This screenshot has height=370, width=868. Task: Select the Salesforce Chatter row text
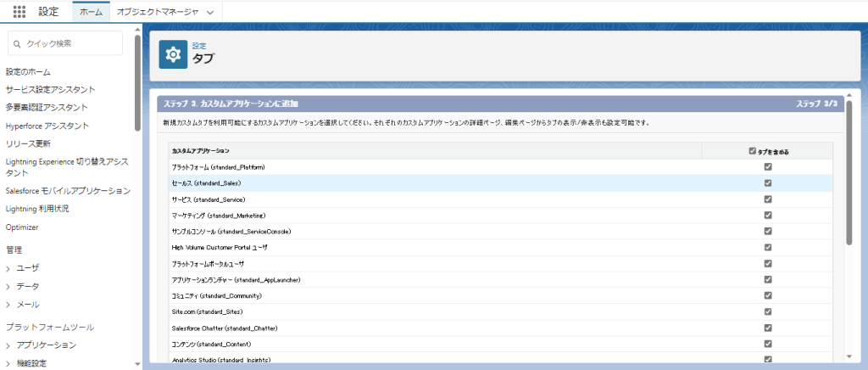click(225, 328)
